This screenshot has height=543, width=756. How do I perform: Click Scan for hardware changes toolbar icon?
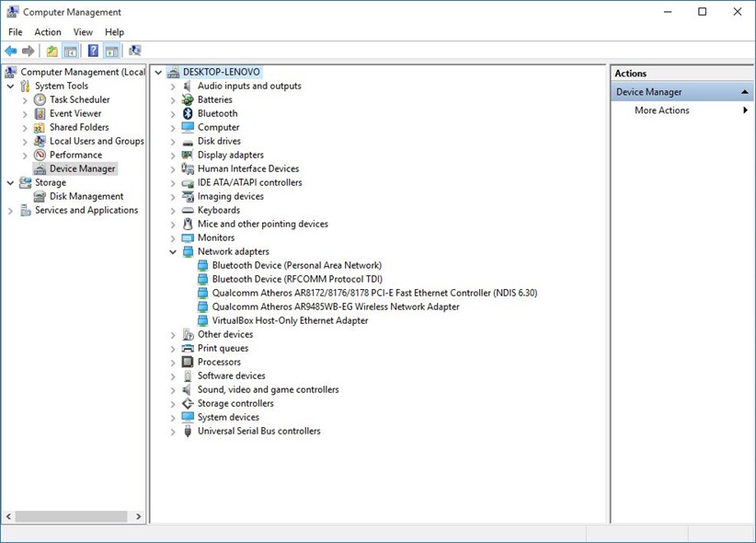point(134,51)
